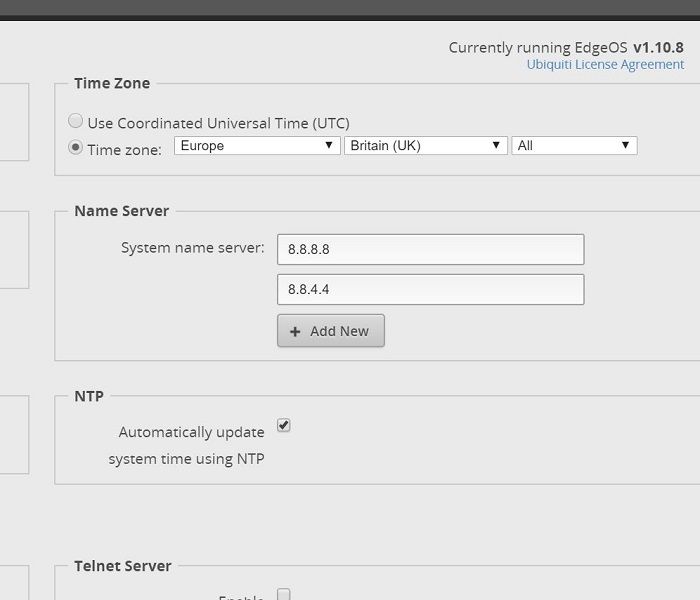Select the Time zone radio button
This screenshot has width=700, height=600.
tap(76, 148)
